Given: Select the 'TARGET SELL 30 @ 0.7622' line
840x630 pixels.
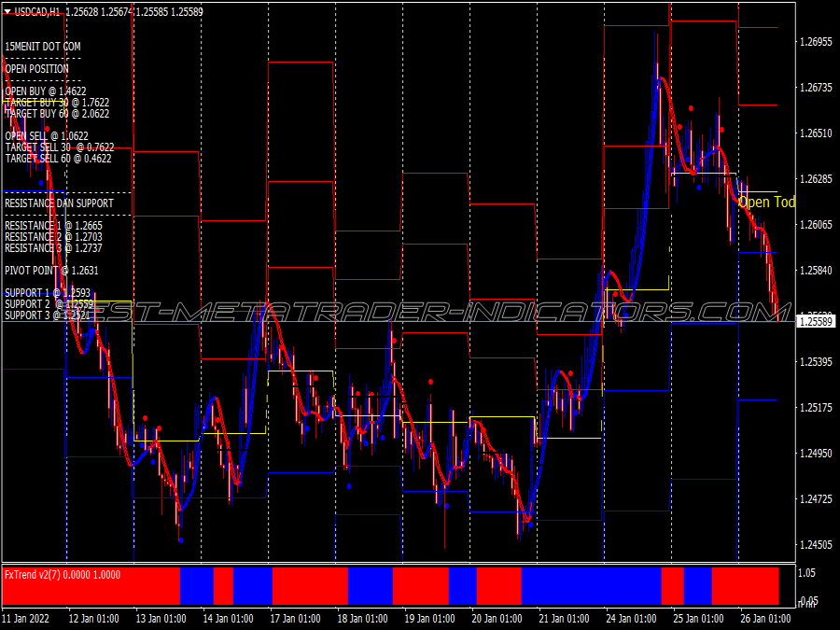Looking at the screenshot, I should (60, 147).
